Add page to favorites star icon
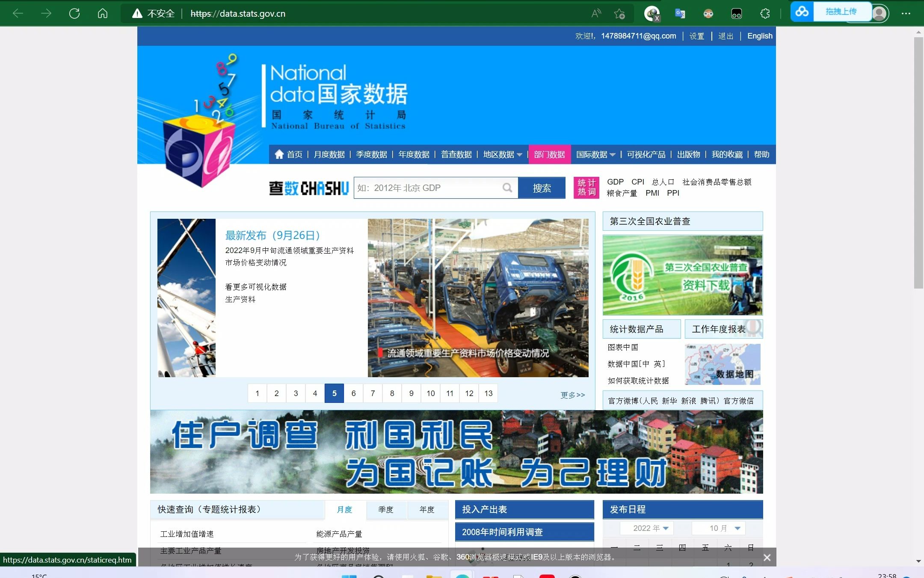The image size is (924, 578). (x=619, y=14)
